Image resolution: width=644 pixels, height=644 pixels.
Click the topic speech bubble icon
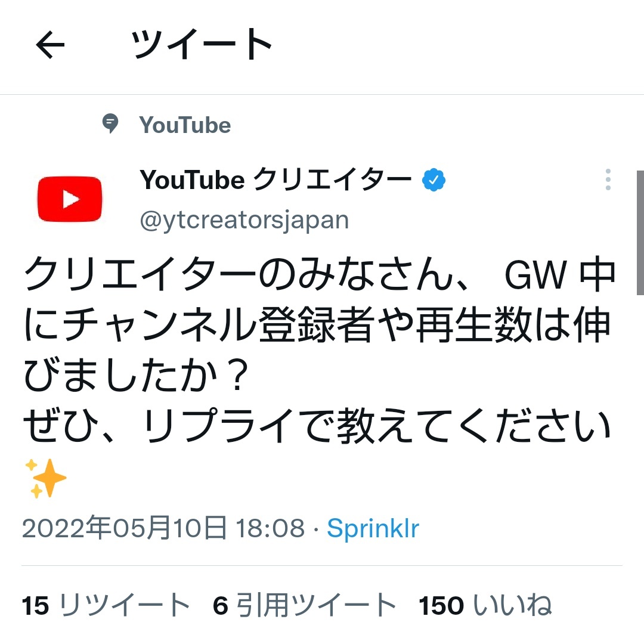(x=110, y=123)
